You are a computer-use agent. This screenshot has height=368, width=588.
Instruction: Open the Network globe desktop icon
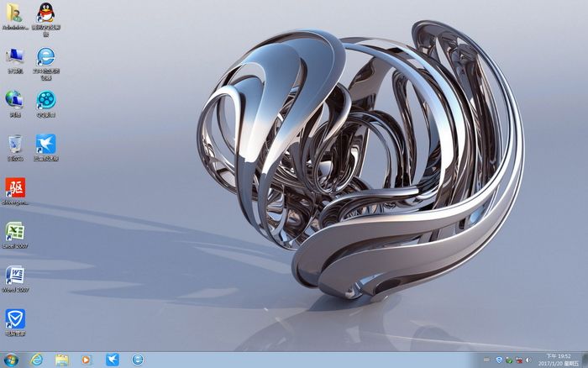[15, 100]
